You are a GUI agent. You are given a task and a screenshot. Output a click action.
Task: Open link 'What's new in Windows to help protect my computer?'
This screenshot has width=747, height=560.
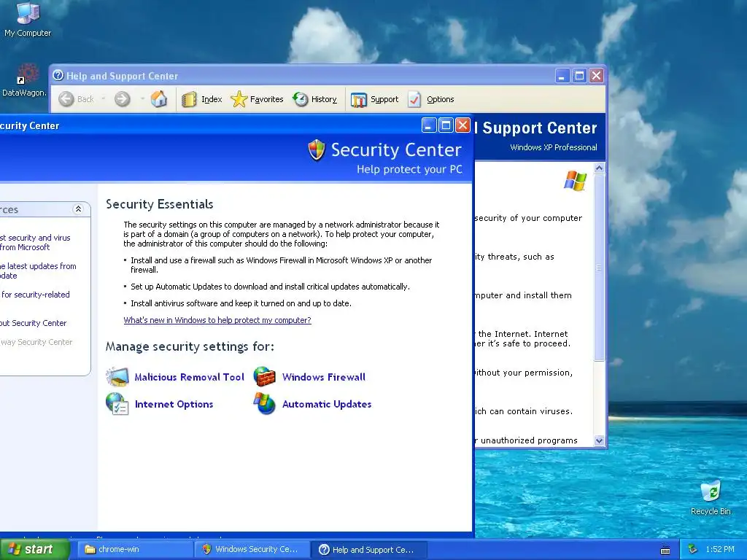tap(217, 320)
